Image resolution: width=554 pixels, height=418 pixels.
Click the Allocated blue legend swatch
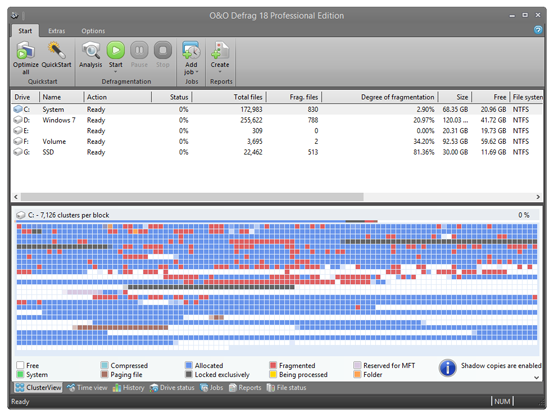189,365
